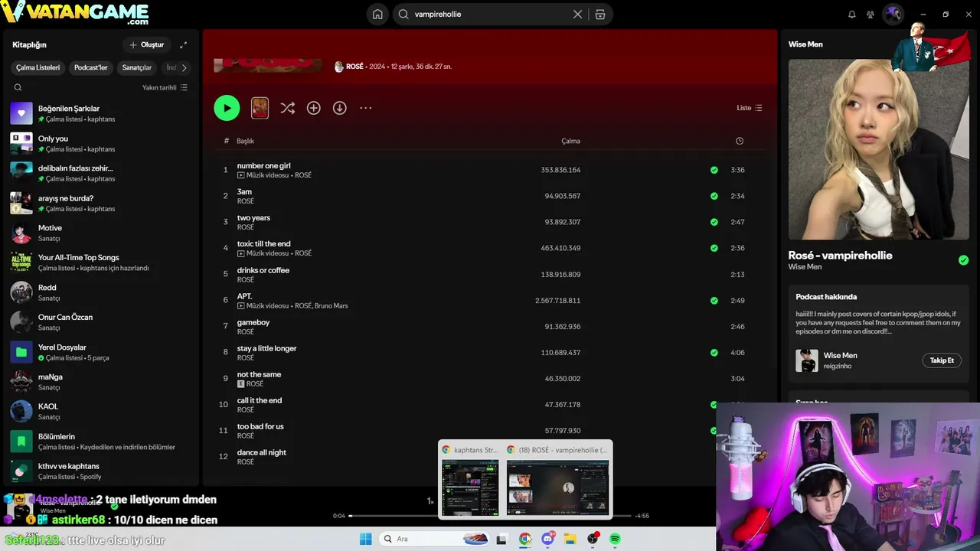Open Task View on the taskbar
The height and width of the screenshot is (551, 980).
501,539
